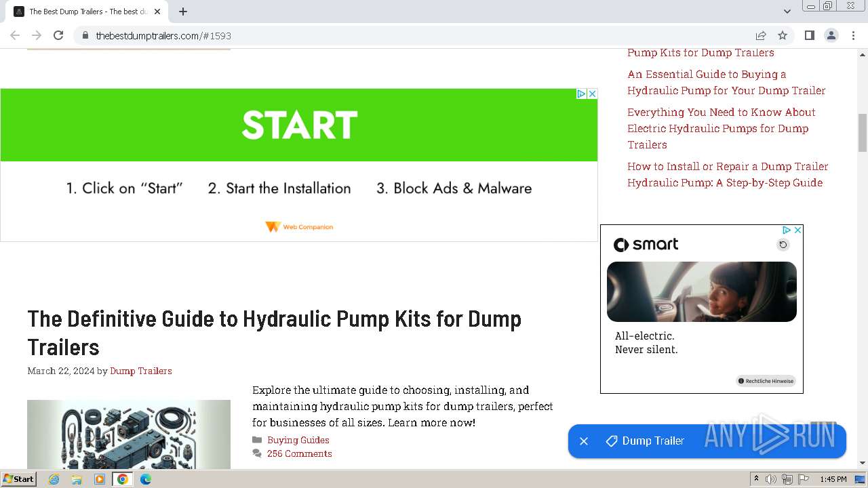Replay the smart ad animation
868x488 pixels.
pos(783,245)
